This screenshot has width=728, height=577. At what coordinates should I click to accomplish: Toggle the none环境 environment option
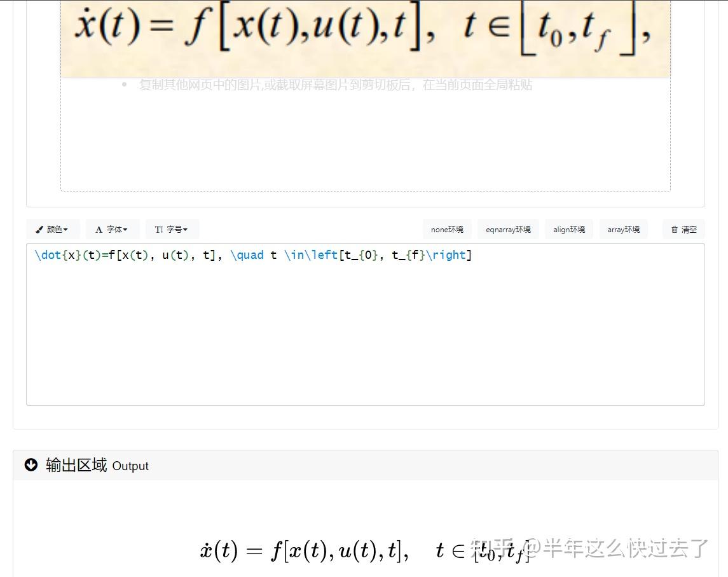pyautogui.click(x=447, y=229)
